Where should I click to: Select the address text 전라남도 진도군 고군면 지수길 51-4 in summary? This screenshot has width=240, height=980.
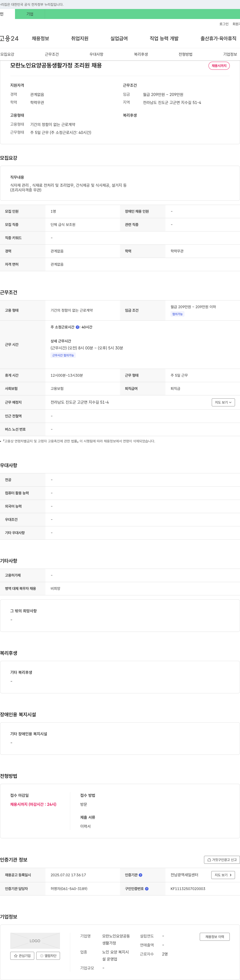172,103
